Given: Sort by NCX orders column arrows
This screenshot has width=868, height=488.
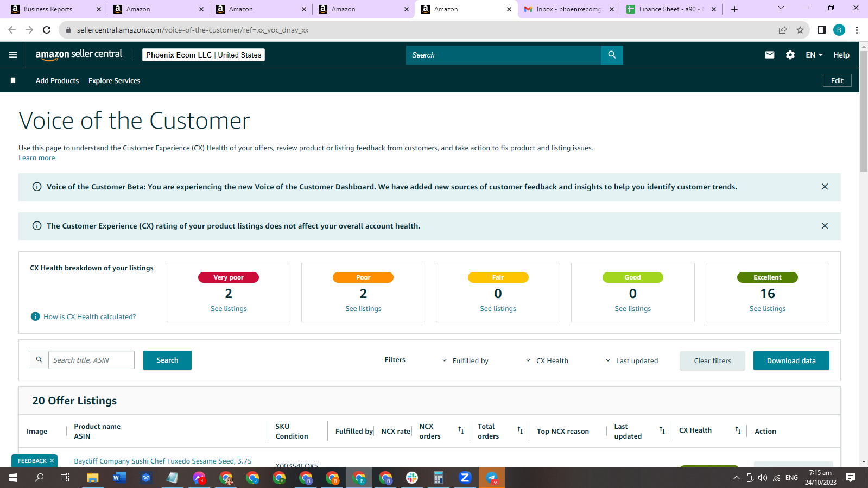Looking at the screenshot, I should click(x=461, y=430).
